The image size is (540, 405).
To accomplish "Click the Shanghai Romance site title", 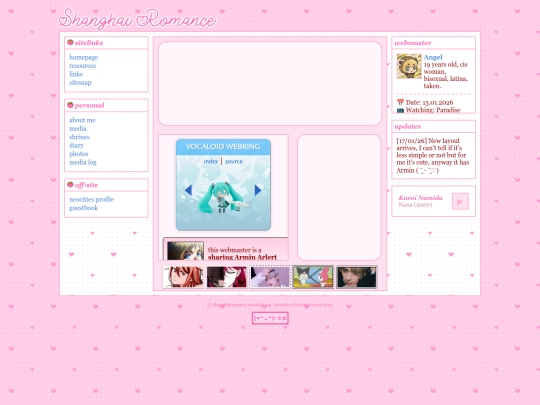I will [137, 19].
